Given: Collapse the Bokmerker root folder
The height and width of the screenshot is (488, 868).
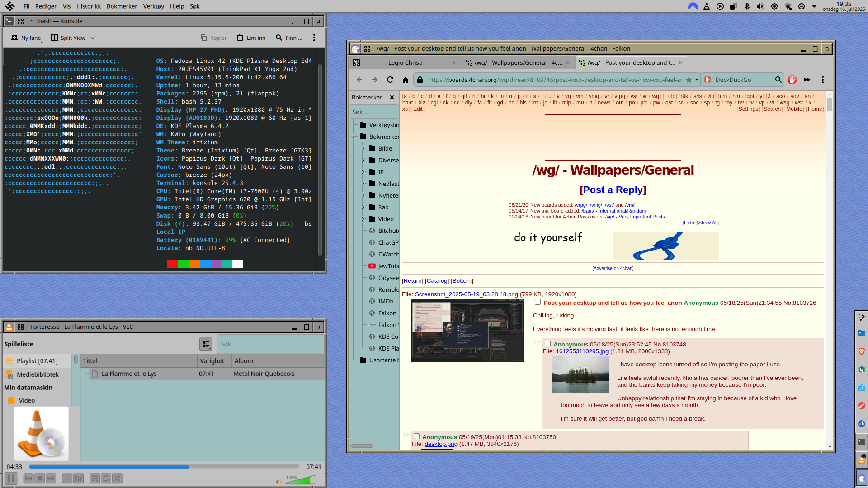Looking at the screenshot, I should click(354, 137).
